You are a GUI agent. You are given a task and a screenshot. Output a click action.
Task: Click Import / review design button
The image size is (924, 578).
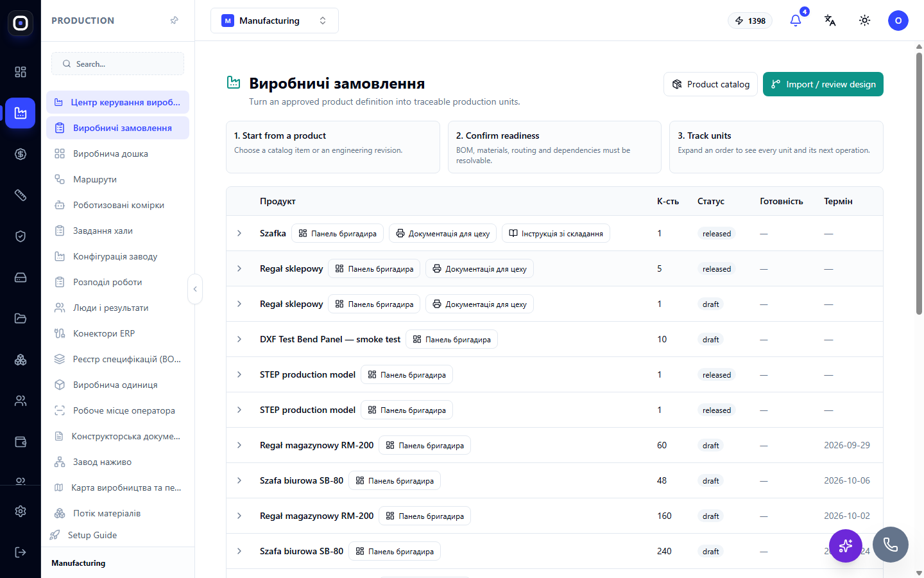point(823,84)
